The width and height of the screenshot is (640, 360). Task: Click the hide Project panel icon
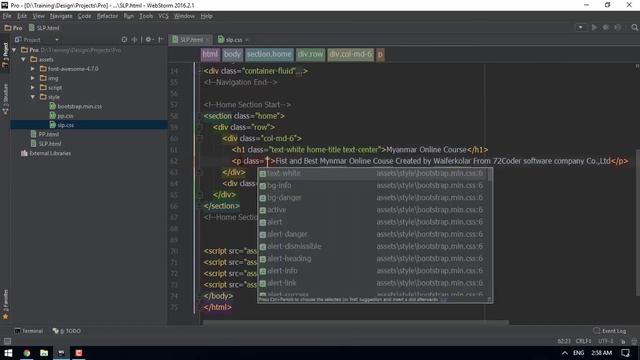pos(161,40)
